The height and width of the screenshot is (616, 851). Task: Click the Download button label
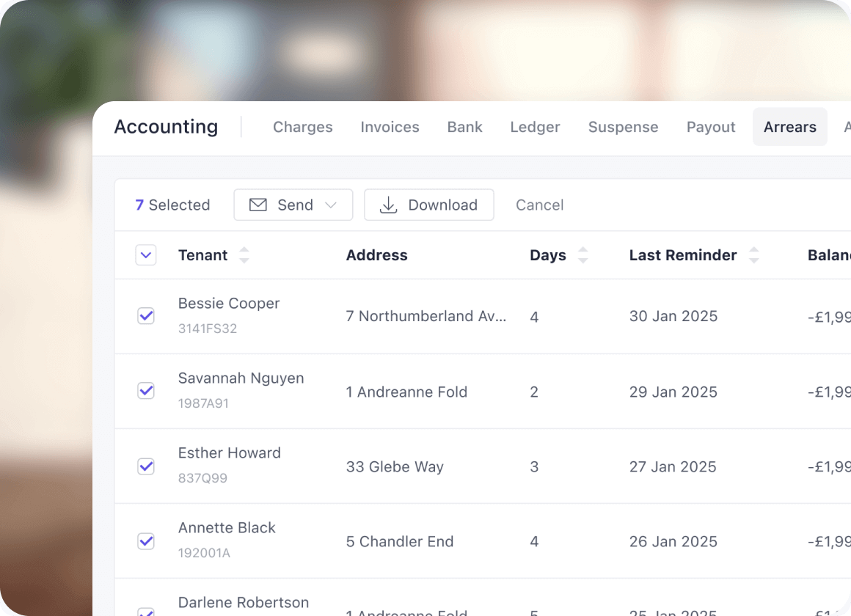click(442, 205)
